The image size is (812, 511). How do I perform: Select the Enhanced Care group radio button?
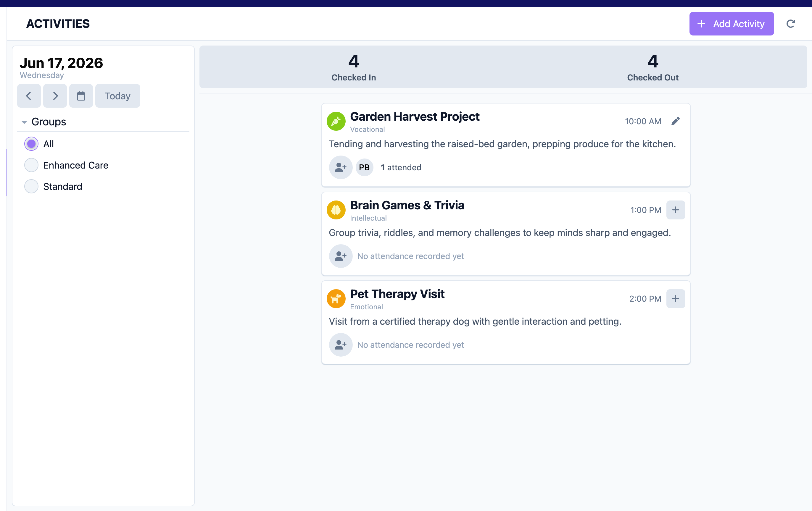(x=31, y=165)
